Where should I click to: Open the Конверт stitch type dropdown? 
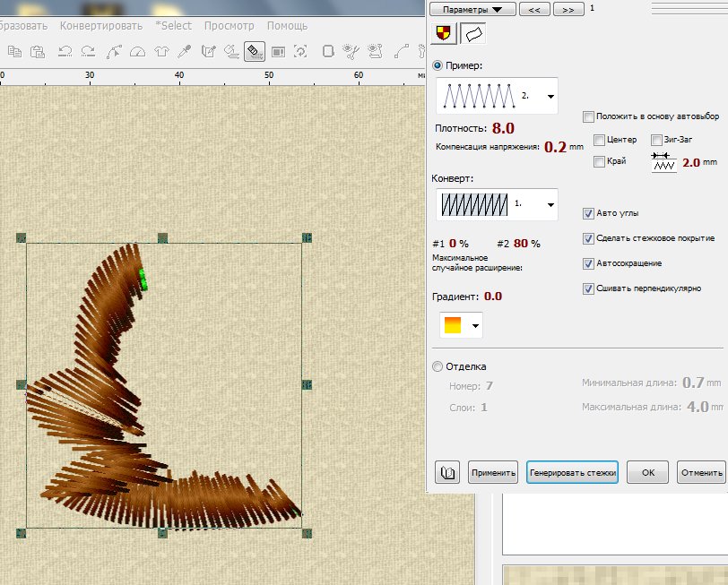point(550,204)
